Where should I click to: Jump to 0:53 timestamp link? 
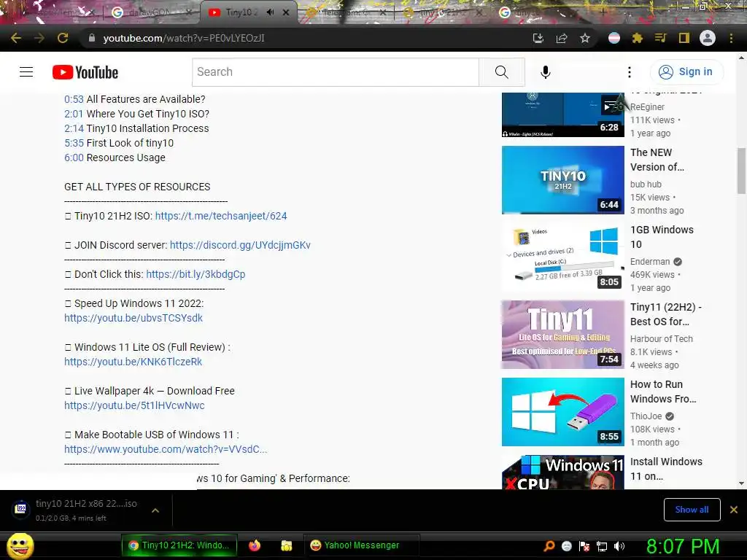pos(74,99)
